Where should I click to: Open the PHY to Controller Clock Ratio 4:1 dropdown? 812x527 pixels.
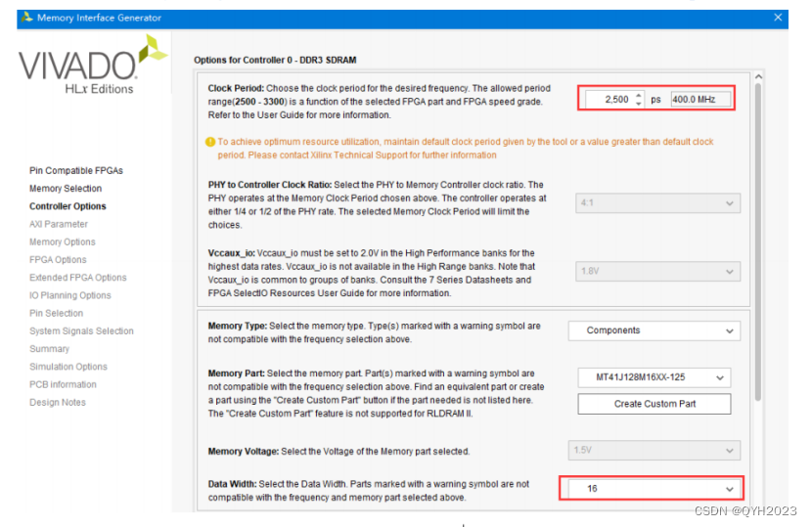pyautogui.click(x=657, y=203)
